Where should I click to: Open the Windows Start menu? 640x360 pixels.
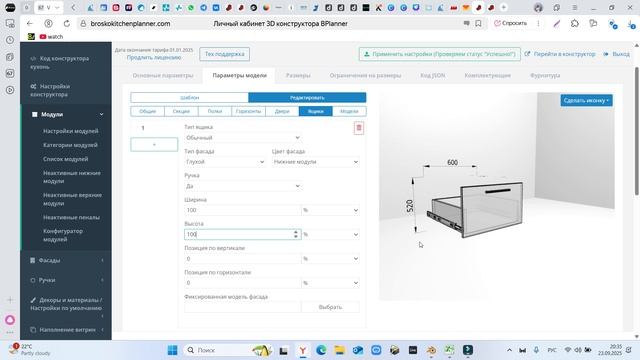[x=173, y=350]
